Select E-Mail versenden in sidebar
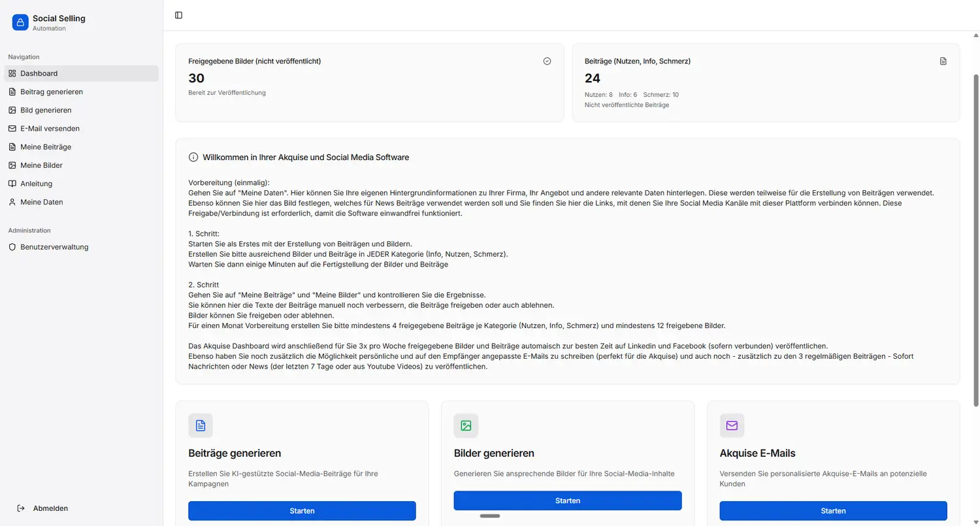Image resolution: width=980 pixels, height=526 pixels. [50, 129]
